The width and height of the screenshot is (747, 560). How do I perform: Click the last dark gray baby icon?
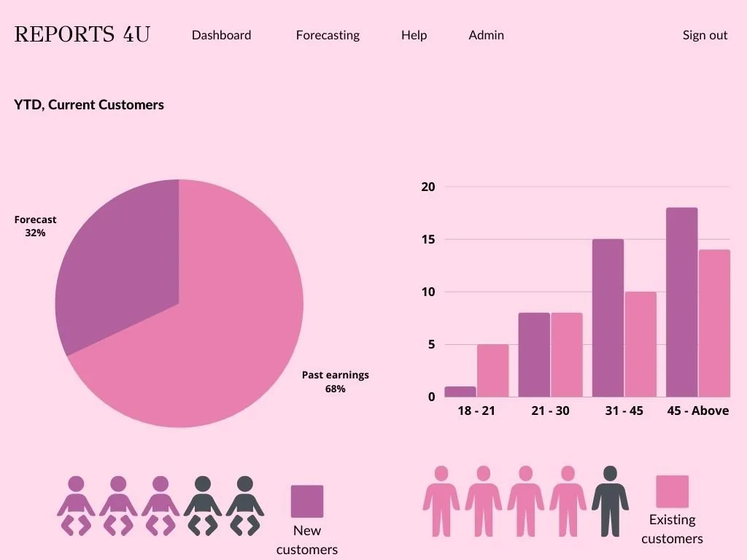pos(245,505)
